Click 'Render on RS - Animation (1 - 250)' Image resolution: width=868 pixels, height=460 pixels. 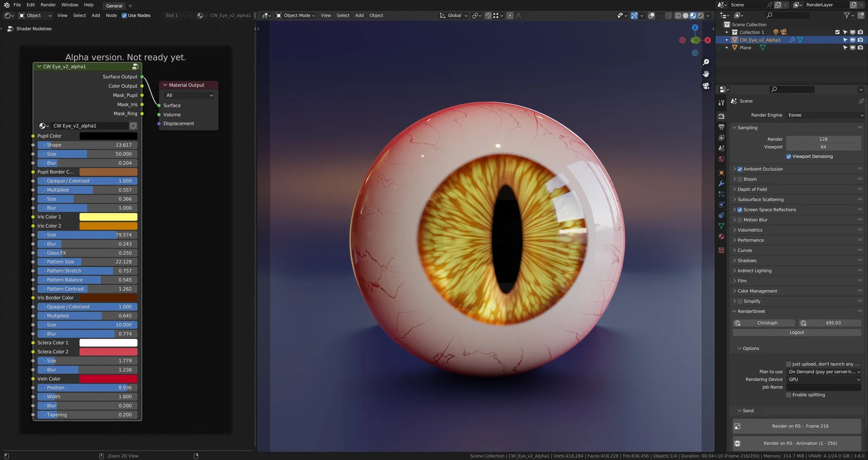(797, 444)
